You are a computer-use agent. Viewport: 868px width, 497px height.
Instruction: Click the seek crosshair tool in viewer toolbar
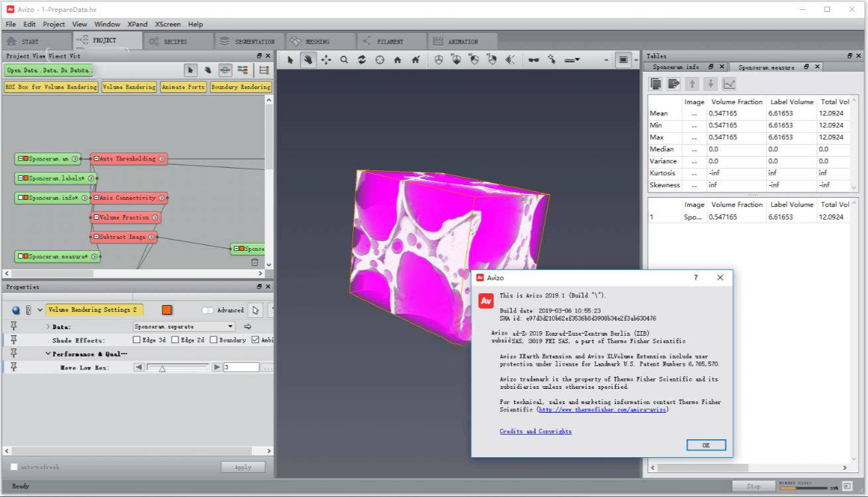380,60
